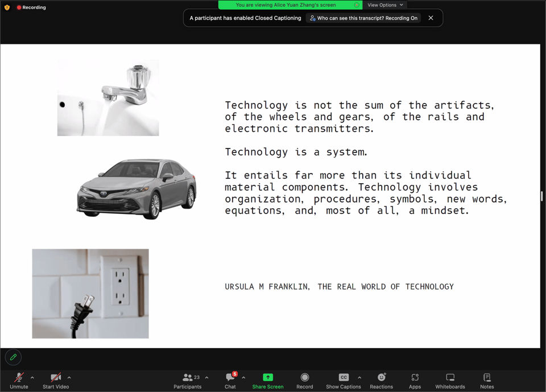This screenshot has width=546, height=392.
Task: Expand audio options arrow next to Unmute
Action: 32,378
